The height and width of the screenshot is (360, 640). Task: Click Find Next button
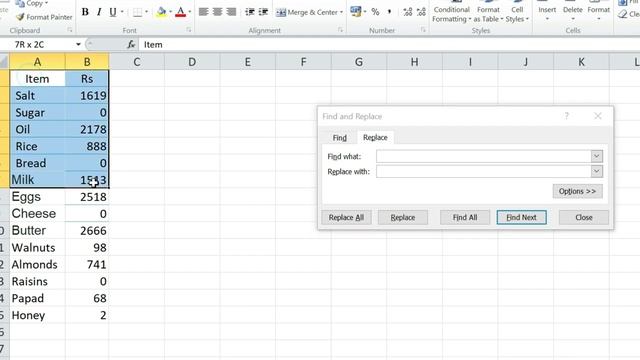click(521, 218)
